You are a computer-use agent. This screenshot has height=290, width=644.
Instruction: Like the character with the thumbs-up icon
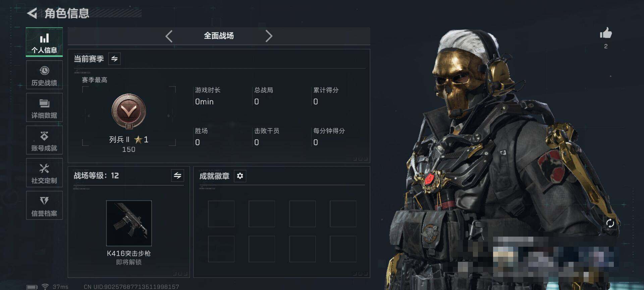[606, 33]
